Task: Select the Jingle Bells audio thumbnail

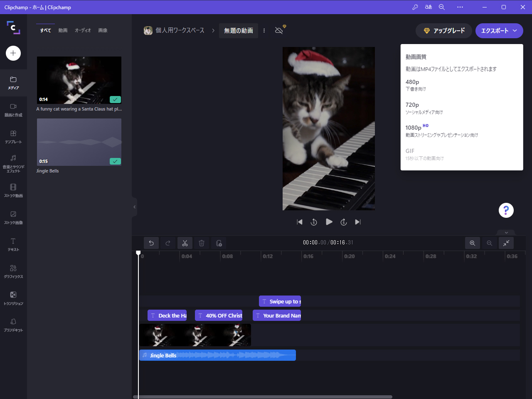Action: [x=79, y=142]
